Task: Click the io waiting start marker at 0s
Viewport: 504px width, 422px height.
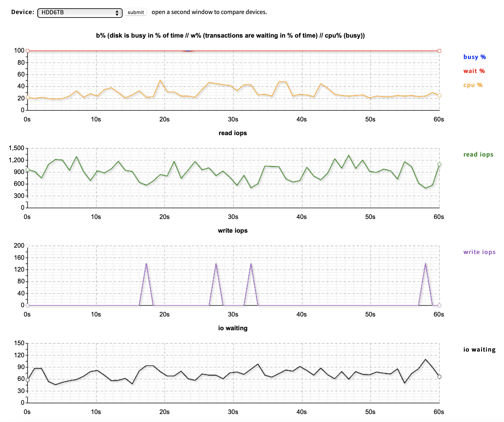Action: click(x=28, y=380)
